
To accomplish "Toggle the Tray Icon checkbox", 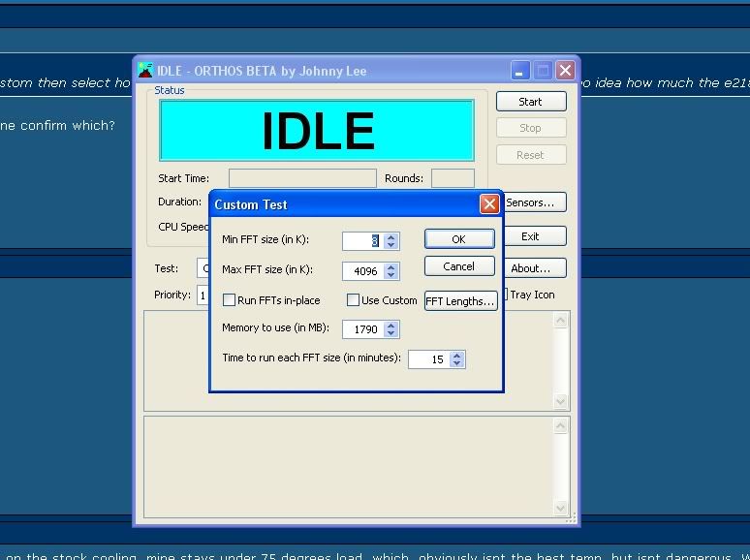I will [505, 295].
